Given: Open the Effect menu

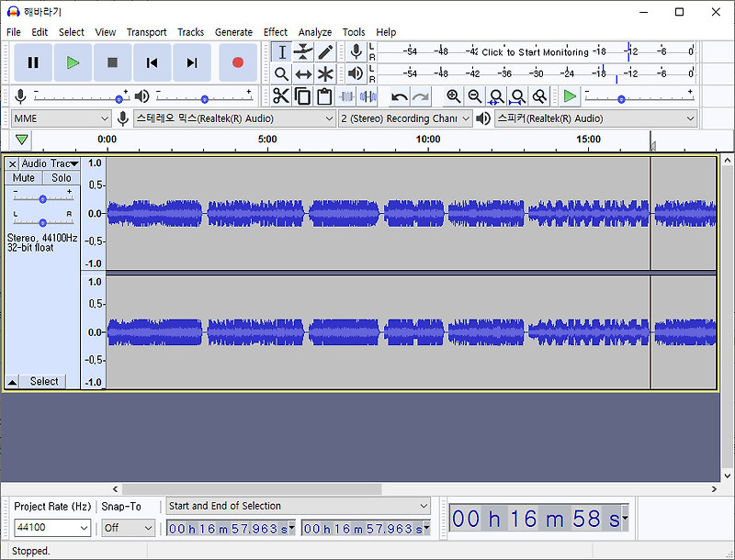Looking at the screenshot, I should tap(276, 31).
